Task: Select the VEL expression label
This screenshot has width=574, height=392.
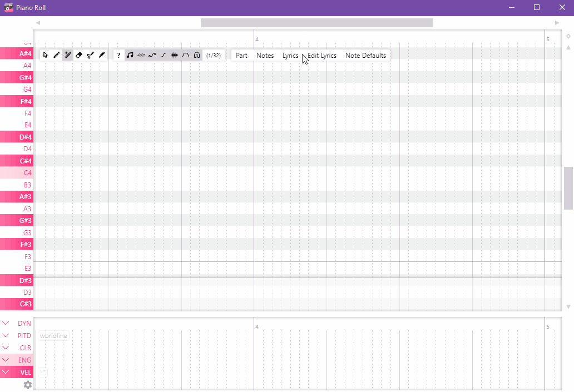Action: [26, 372]
